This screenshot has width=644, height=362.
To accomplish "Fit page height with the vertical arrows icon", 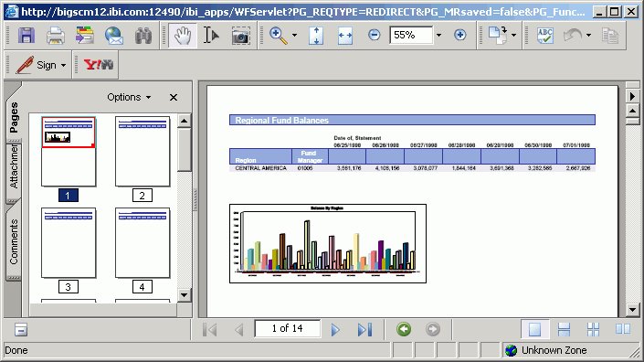I will click(316, 36).
